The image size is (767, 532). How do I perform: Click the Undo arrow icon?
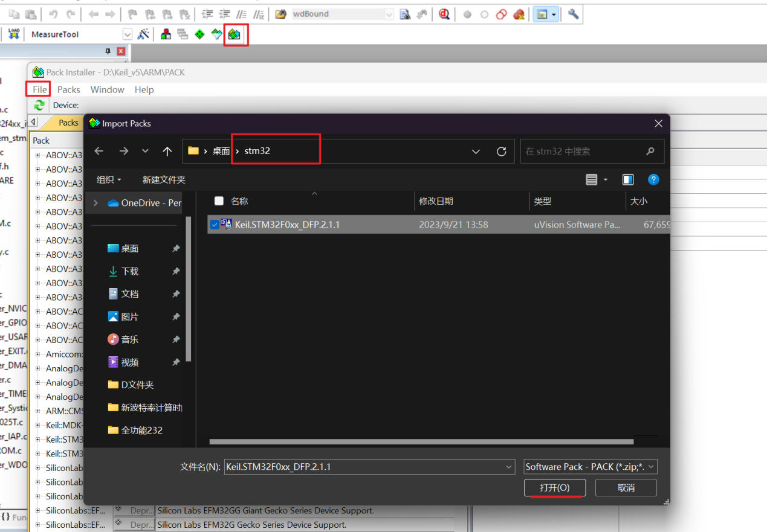[x=53, y=14]
